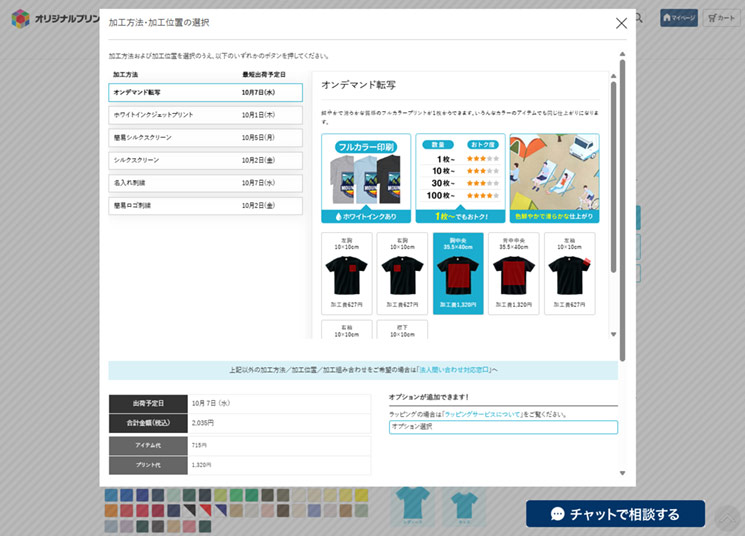Screen dimensions: 745x536
Task: Pick the periwinkle blue swatch in second row
Action: (x=315, y=511)
